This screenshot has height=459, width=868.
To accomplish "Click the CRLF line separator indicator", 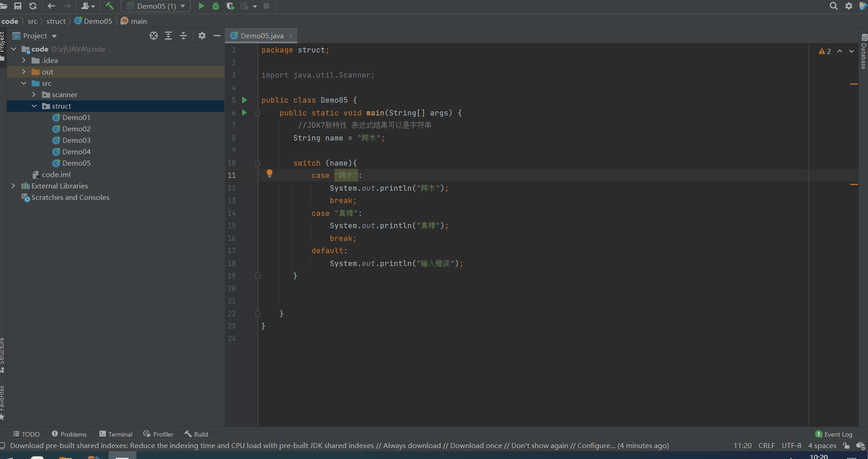I will click(x=766, y=446).
